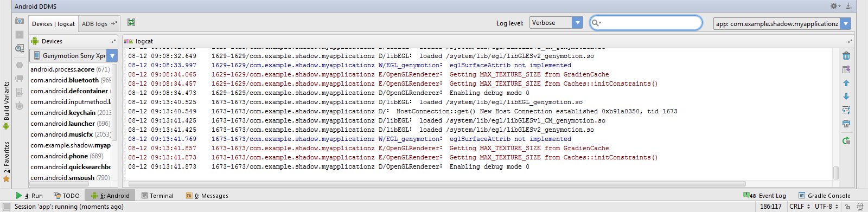Open the Terminal tool window
This screenshot has width=868, height=212.
pos(157,196)
